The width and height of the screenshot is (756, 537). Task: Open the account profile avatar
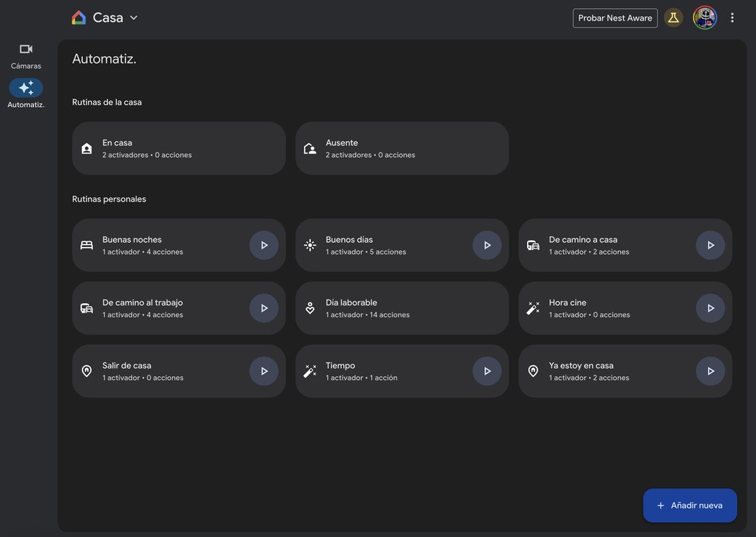pyautogui.click(x=704, y=18)
